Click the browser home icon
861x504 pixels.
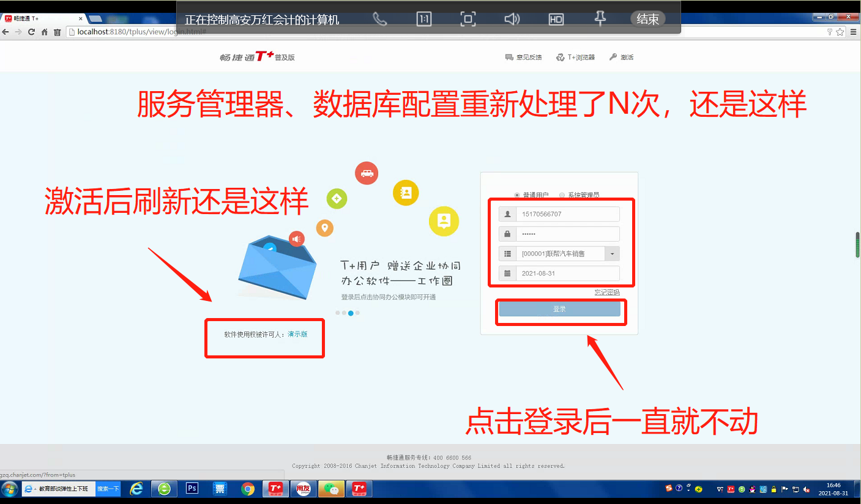45,32
